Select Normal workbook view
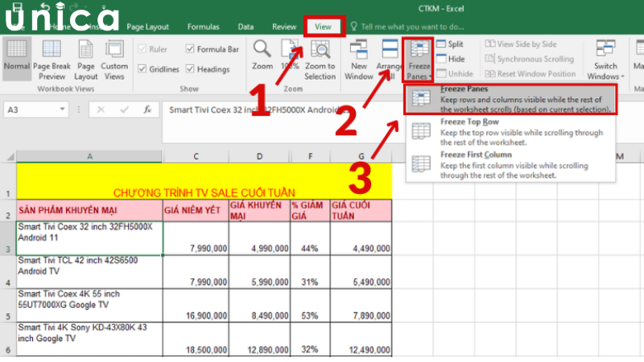 [x=14, y=58]
